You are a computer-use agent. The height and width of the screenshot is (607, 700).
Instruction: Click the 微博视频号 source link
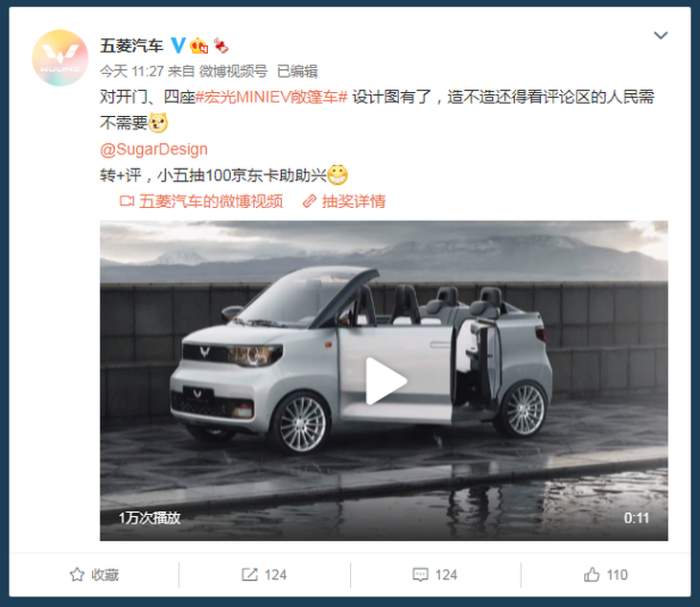click(x=233, y=71)
